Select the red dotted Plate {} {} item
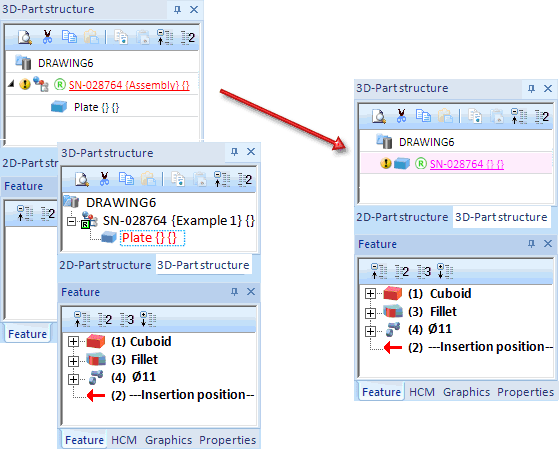Viewport: 559px width, 449px height. 152,238
